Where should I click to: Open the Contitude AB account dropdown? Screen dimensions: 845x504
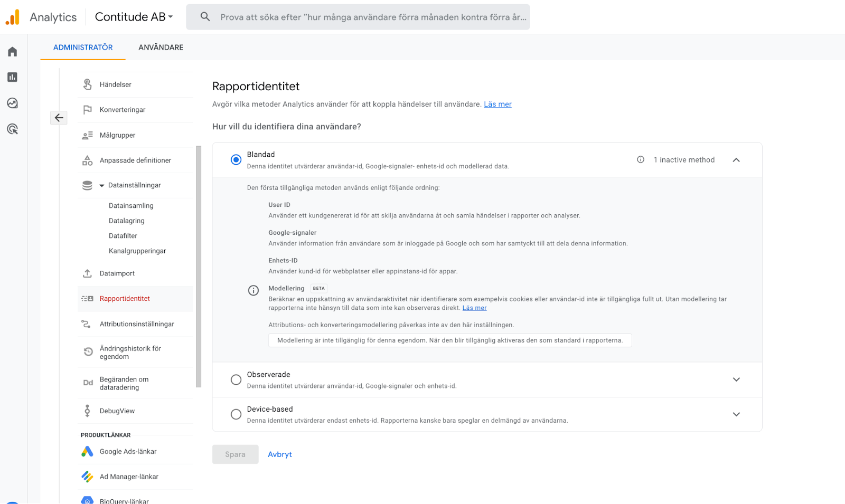tap(134, 17)
